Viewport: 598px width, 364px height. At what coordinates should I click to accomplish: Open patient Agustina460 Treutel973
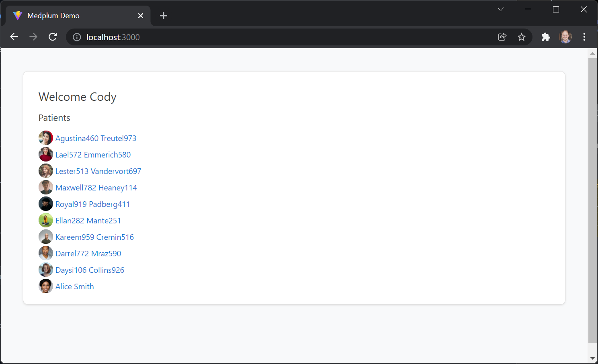[96, 138]
